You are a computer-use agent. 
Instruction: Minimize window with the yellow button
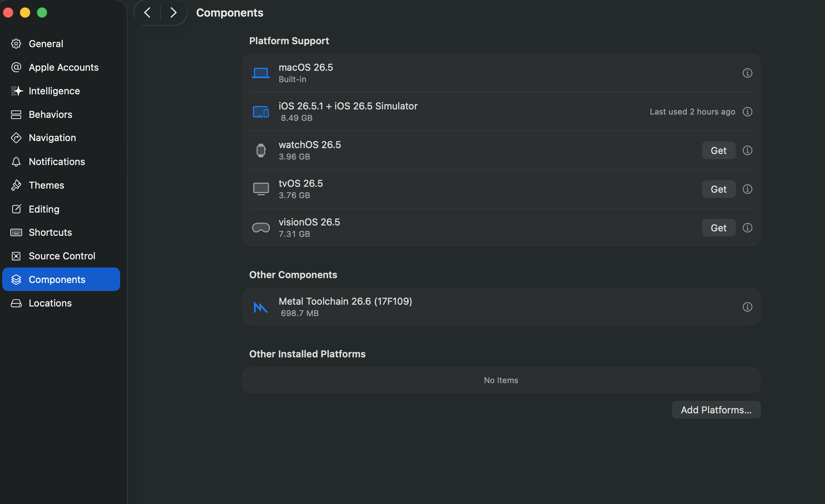click(x=25, y=13)
